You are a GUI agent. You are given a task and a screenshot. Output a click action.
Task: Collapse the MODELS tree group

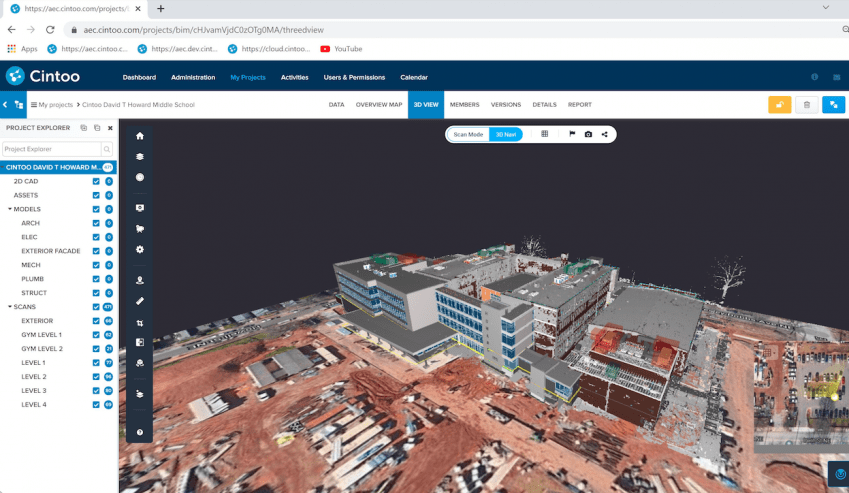pyautogui.click(x=10, y=209)
